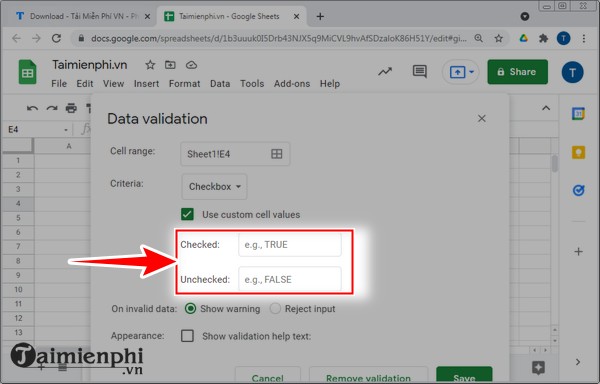Open the activity trend icon

pyautogui.click(x=385, y=72)
